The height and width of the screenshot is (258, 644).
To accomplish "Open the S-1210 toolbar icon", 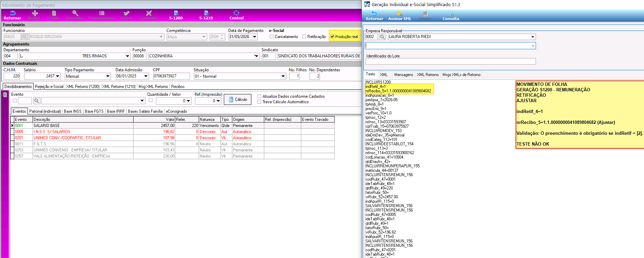I will tap(206, 15).
